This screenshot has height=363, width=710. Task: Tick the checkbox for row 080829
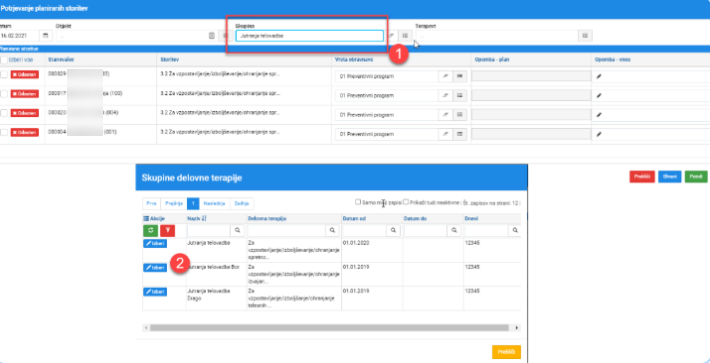(4, 75)
